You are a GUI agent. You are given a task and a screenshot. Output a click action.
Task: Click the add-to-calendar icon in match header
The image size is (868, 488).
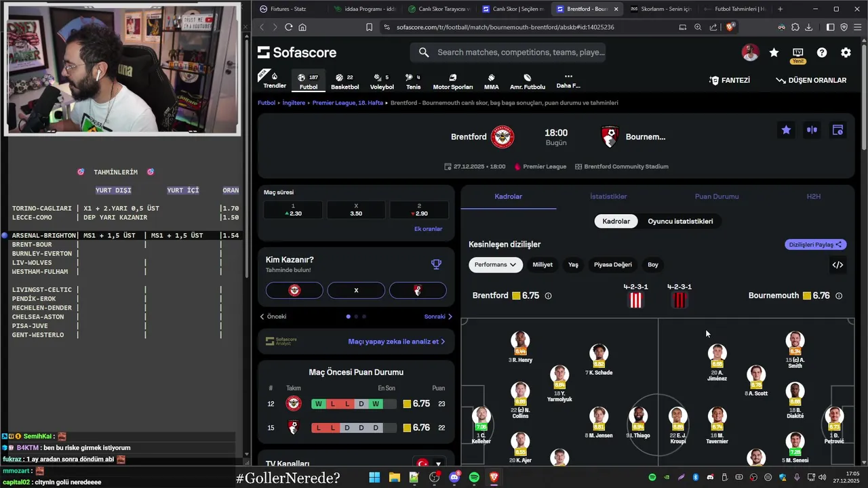click(837, 130)
